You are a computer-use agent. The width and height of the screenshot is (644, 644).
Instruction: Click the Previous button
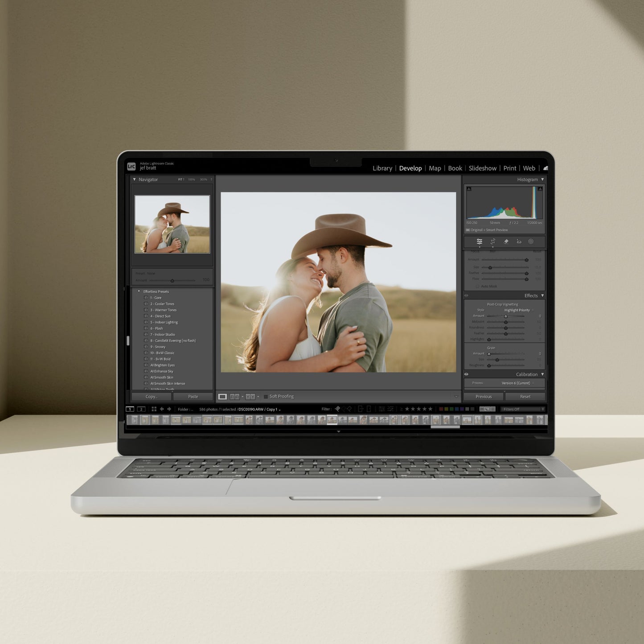(484, 397)
